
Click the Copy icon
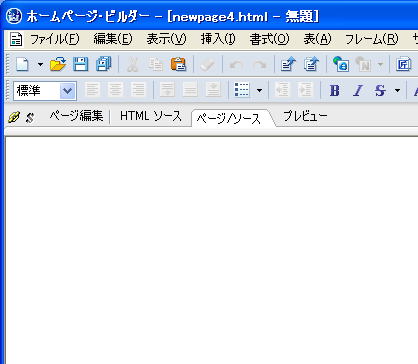point(155,64)
